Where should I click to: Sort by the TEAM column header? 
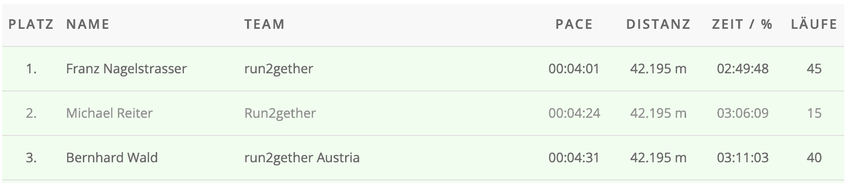tap(265, 24)
